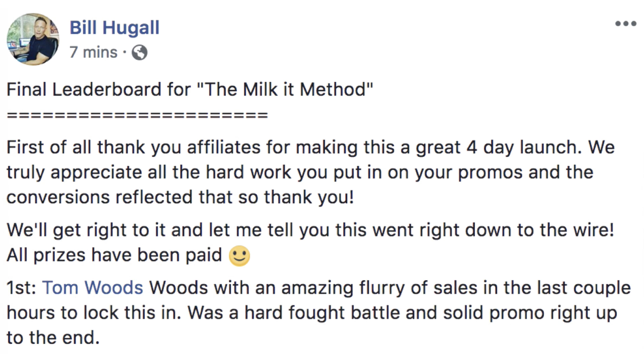Open tagged Tom Woods profile link

[x=93, y=288]
